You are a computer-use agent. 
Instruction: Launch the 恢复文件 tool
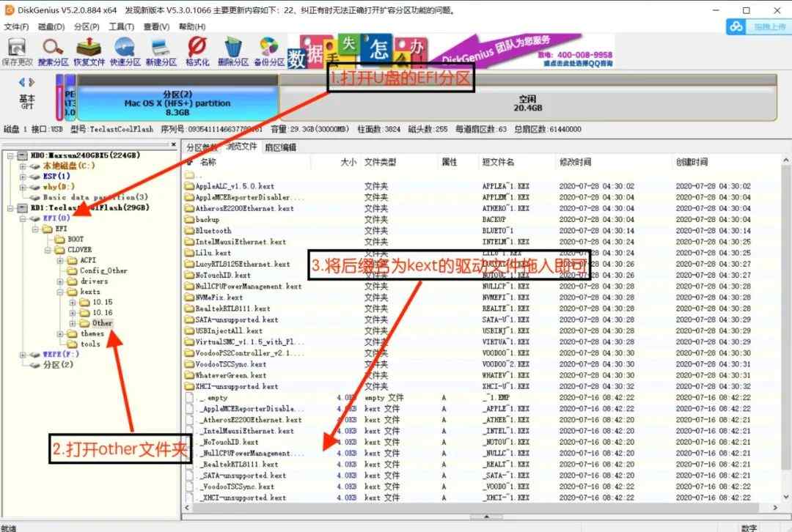(x=89, y=52)
